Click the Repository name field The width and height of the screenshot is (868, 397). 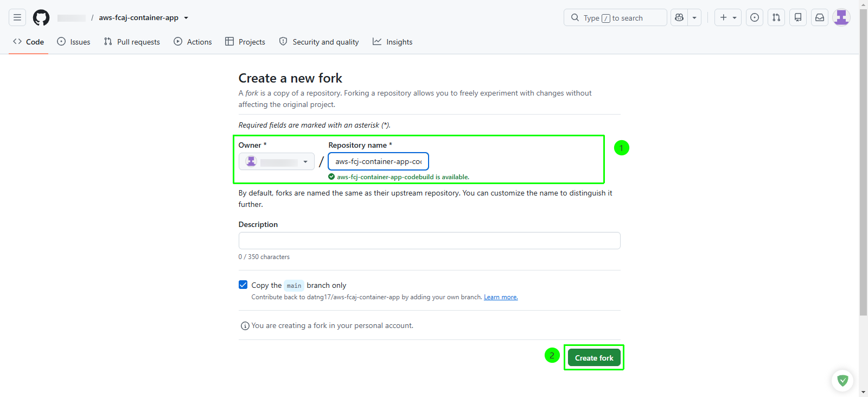coord(379,161)
